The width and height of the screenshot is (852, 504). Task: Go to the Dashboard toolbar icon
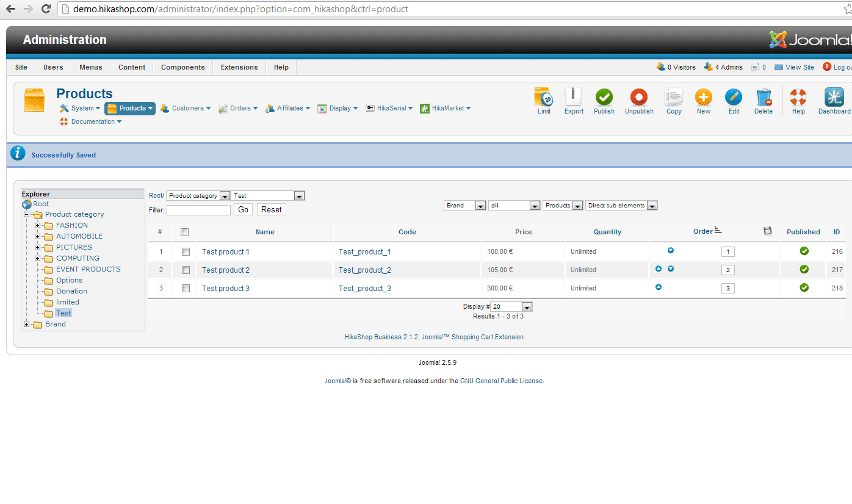pos(834,98)
